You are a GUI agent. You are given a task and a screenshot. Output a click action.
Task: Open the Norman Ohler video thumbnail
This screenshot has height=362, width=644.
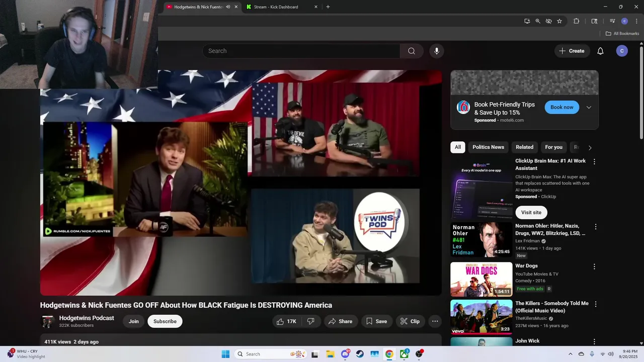(481, 239)
